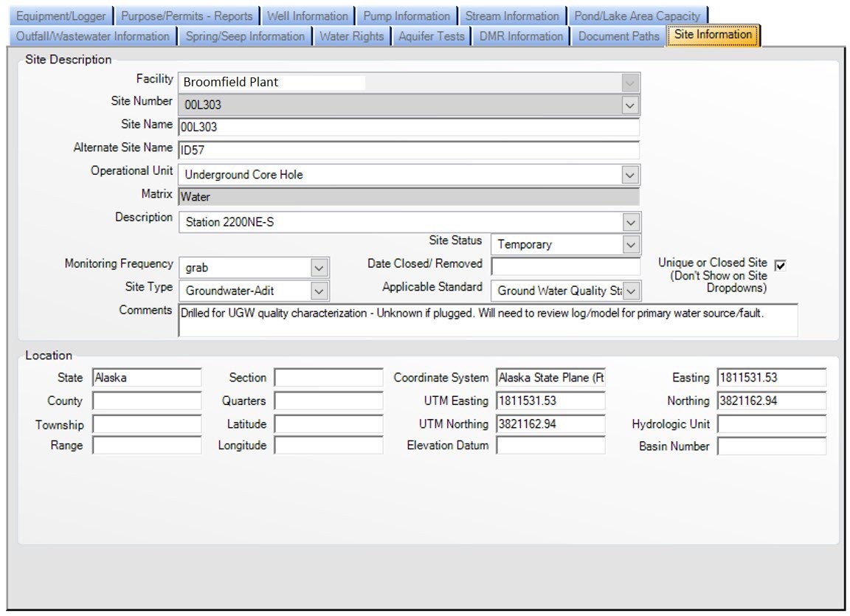This screenshot has width=850, height=616.
Task: Click the Matrix field showing Water
Action: point(409,197)
